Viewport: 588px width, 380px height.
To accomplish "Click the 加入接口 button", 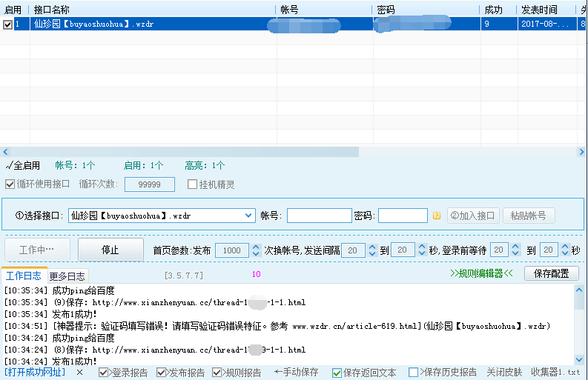I will point(473,216).
